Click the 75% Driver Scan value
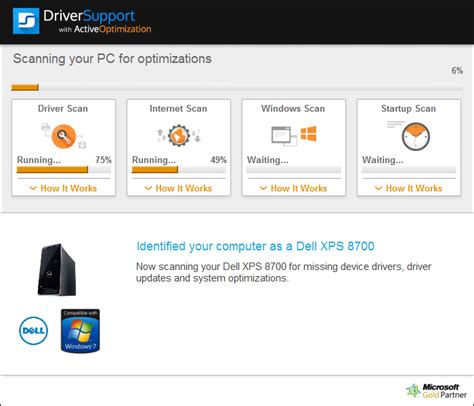 pos(103,160)
